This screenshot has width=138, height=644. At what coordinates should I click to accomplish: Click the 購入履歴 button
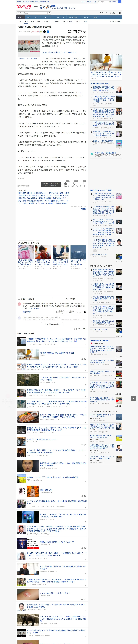click(112, 13)
